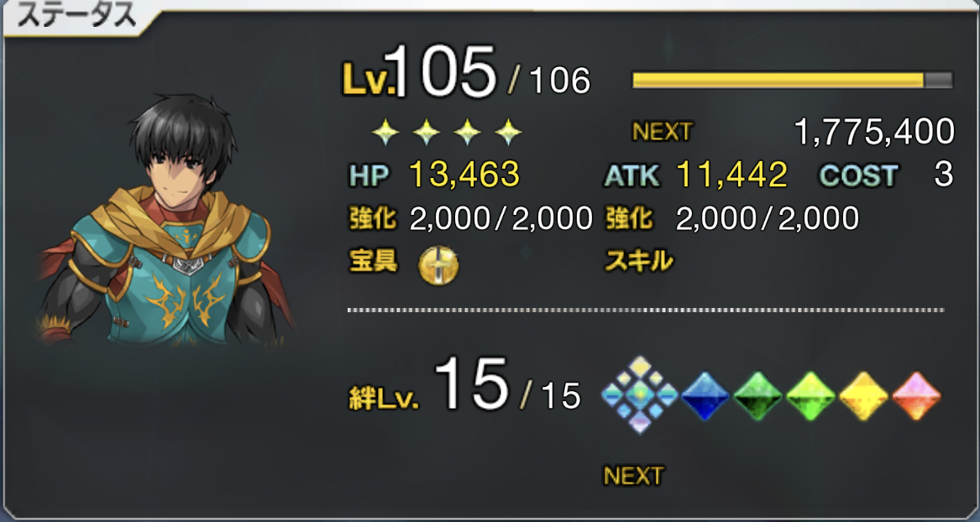Image resolution: width=980 pixels, height=522 pixels.
Task: Tap the red-orange bond gem
Action: point(916,395)
